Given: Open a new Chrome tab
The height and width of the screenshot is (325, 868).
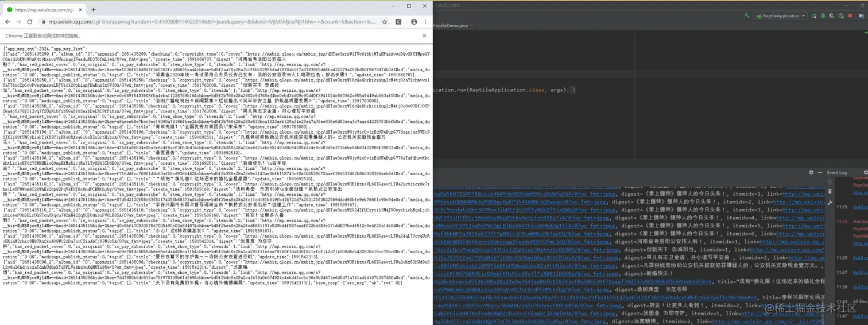Looking at the screenshot, I should [94, 9].
